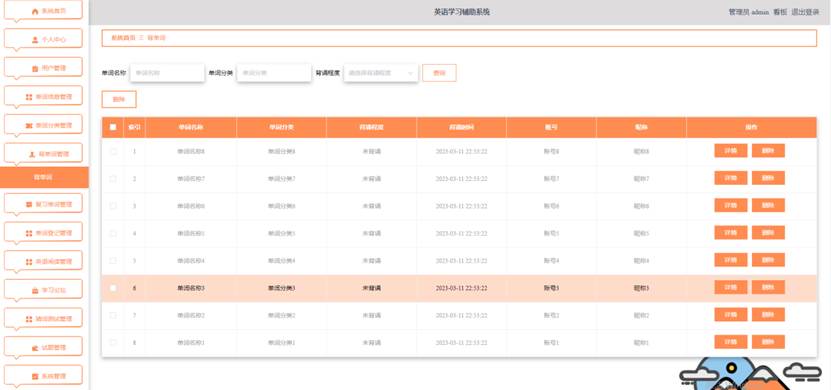831x390 pixels.
Task: Check the checkbox for row 单词名称5
Action: point(113,233)
